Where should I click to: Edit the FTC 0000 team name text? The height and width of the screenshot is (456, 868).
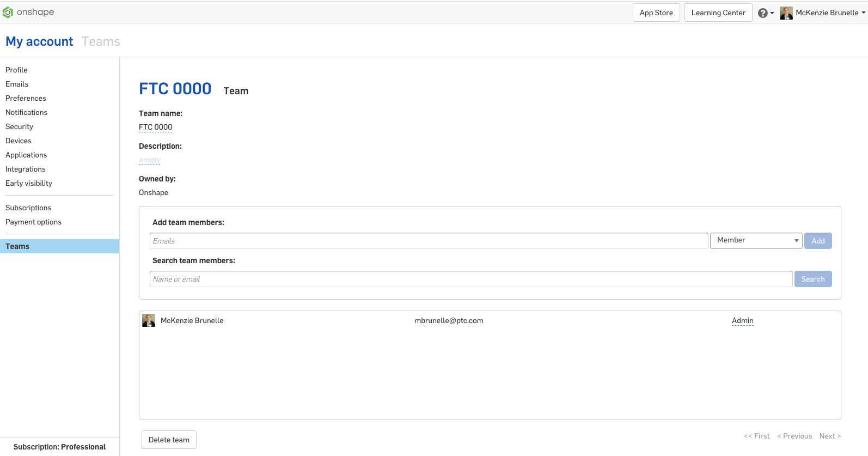[155, 127]
